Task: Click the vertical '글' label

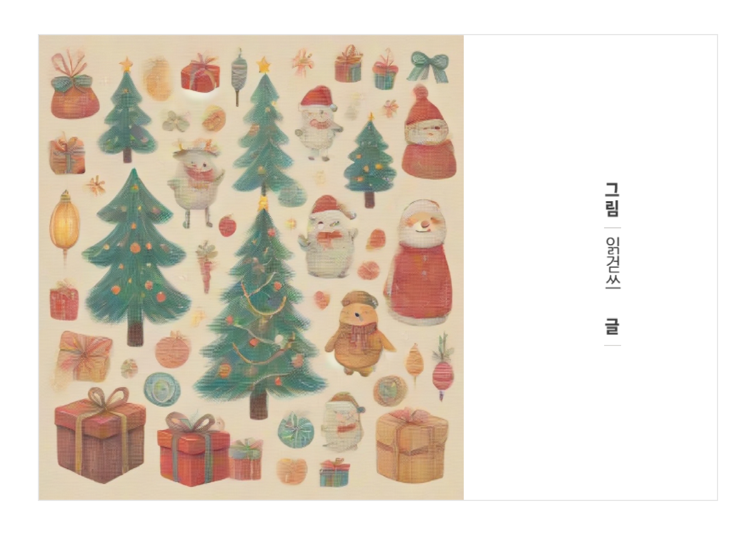Action: pos(612,326)
